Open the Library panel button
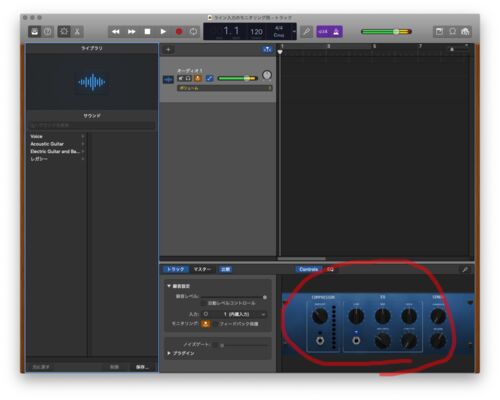The width and height of the screenshot is (500, 400). click(x=34, y=32)
